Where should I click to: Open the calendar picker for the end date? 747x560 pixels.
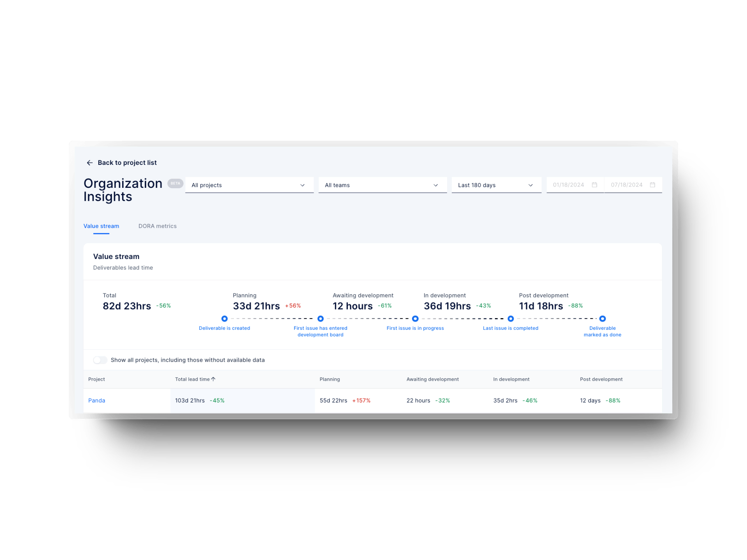tap(653, 185)
